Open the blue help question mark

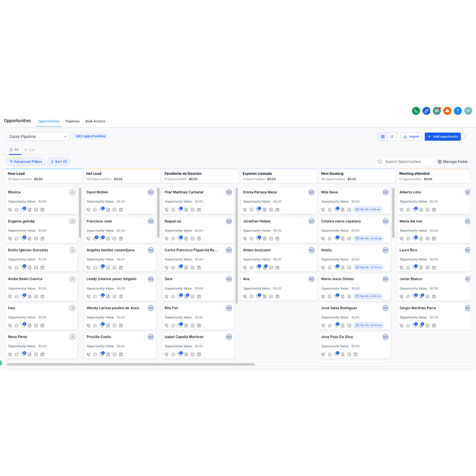pos(458,111)
